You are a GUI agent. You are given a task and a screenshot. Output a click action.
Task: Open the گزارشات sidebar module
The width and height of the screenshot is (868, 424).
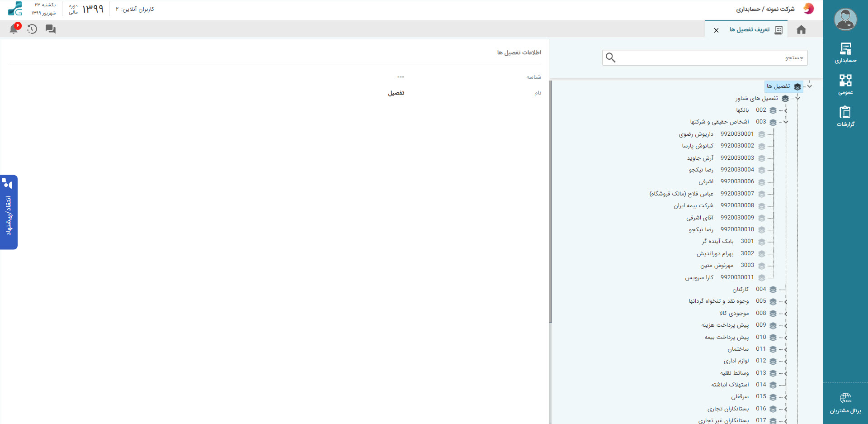(x=845, y=116)
